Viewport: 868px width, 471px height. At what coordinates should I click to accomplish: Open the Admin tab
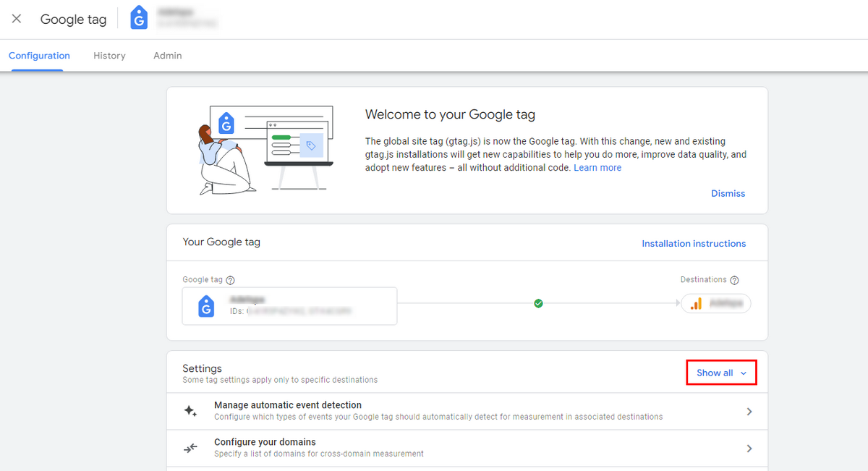[168, 56]
